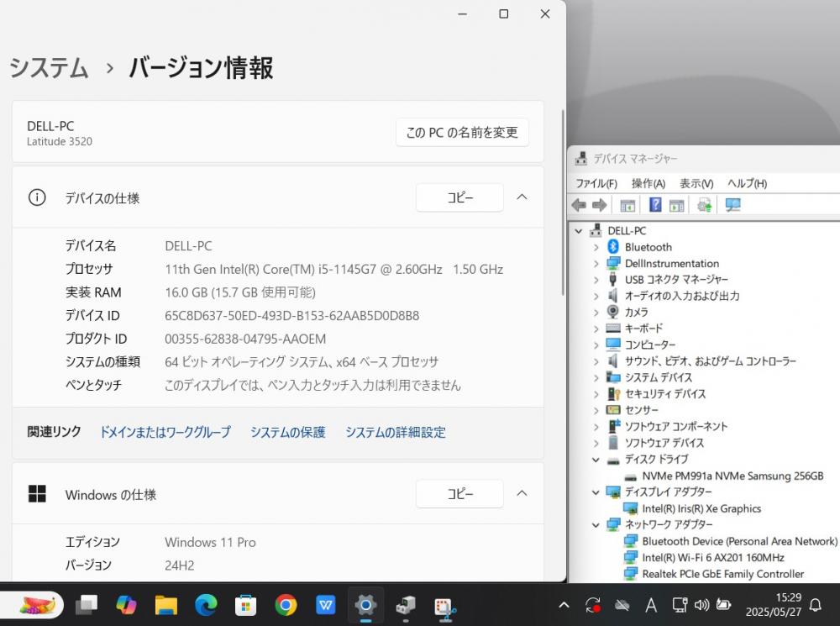
Task: Open システムの保護 link
Action: 287,432
